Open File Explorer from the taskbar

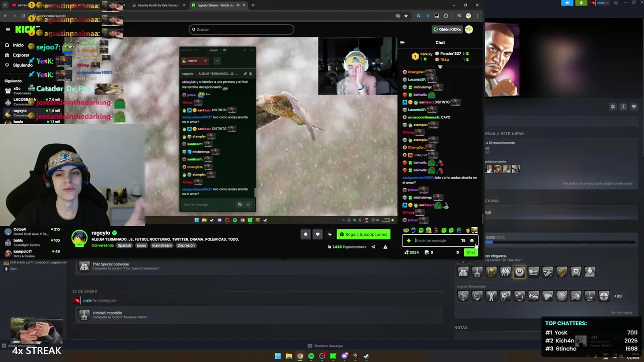(x=289, y=356)
